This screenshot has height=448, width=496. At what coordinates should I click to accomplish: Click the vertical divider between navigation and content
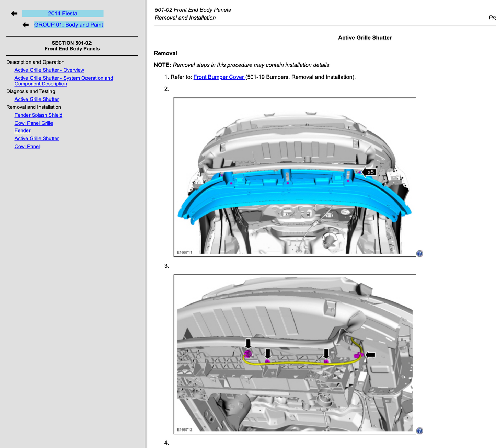tap(146, 224)
